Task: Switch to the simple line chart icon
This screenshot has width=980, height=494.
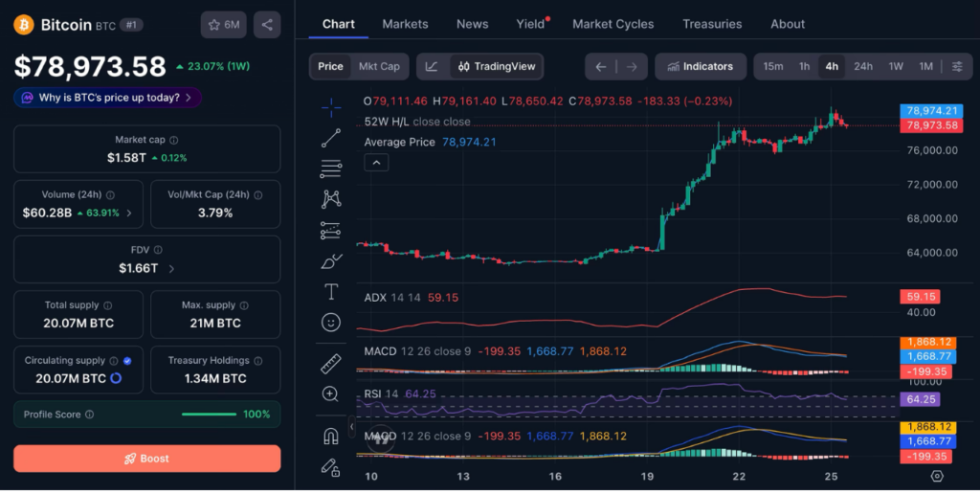Action: pos(432,66)
